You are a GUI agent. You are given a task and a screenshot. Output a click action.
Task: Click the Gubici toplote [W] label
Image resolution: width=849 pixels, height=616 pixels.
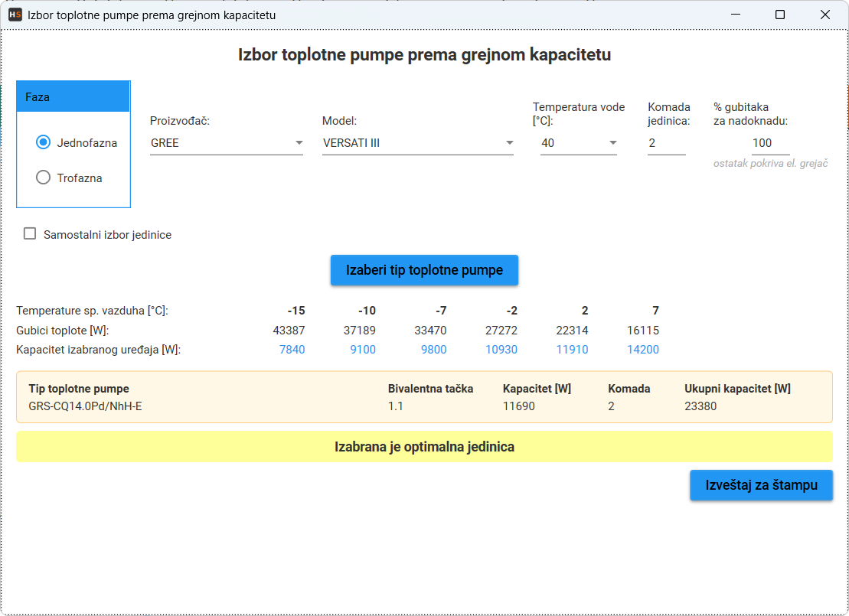pos(63,331)
